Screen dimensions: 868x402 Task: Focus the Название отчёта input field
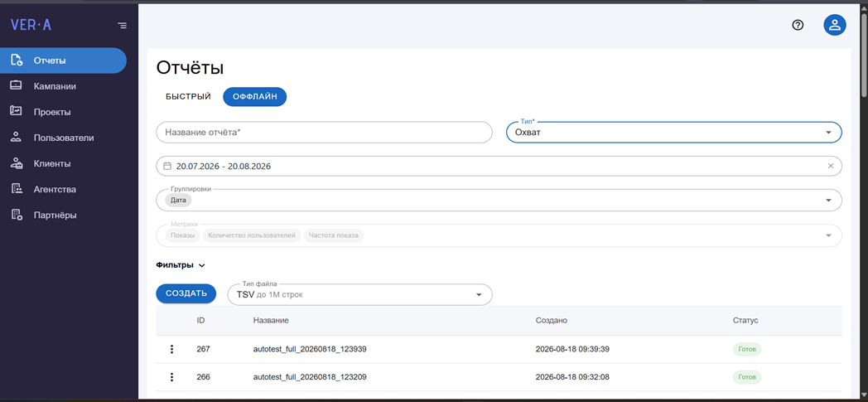(325, 133)
